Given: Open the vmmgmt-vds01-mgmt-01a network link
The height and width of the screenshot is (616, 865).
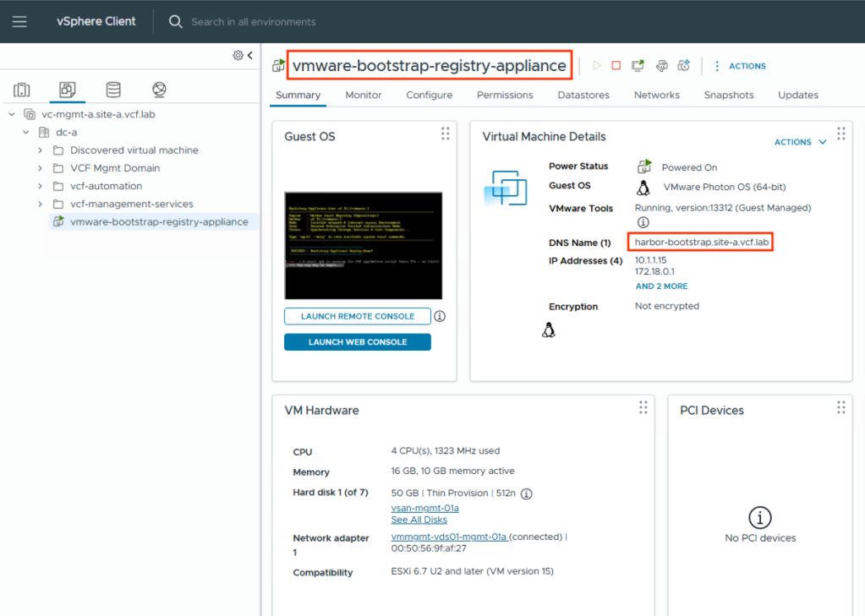Looking at the screenshot, I should (449, 537).
